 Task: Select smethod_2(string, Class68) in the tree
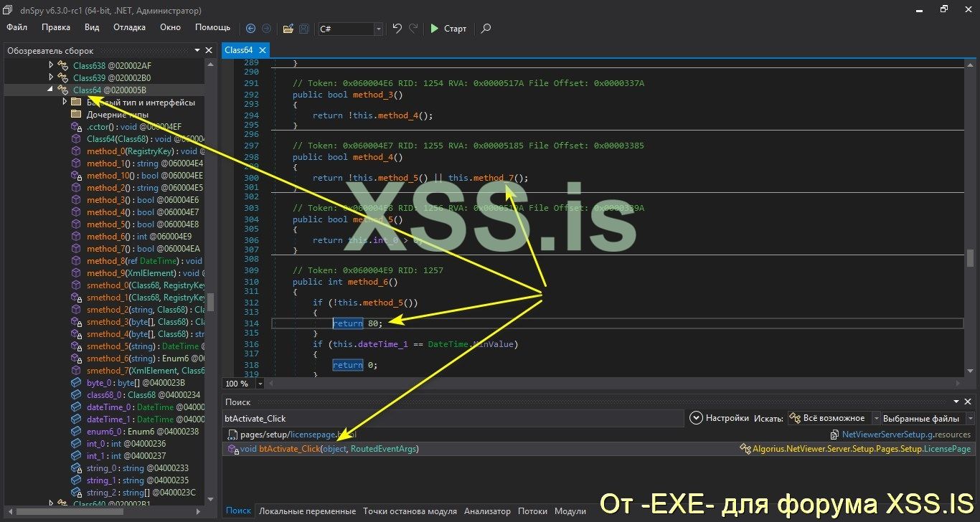(x=138, y=310)
